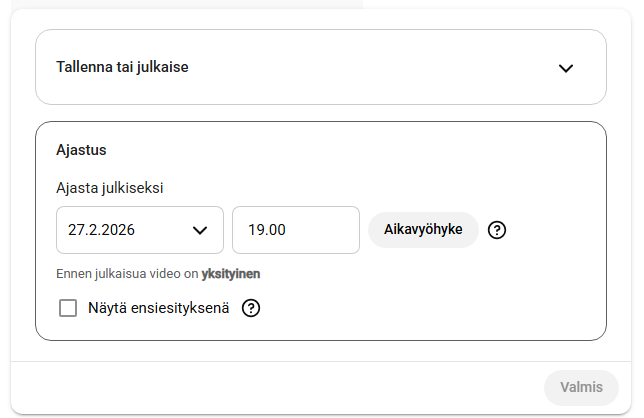The width and height of the screenshot is (644, 418).
Task: Click the Valmis button
Action: 581,387
